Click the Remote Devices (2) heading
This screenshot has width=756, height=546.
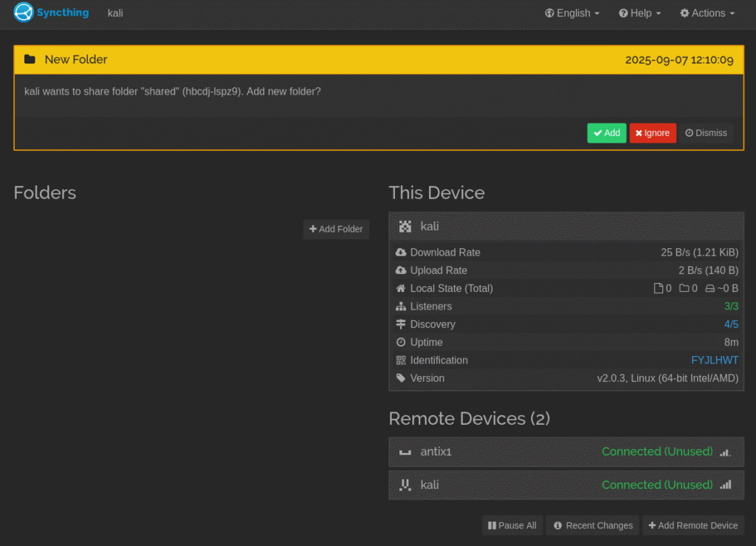pos(469,419)
